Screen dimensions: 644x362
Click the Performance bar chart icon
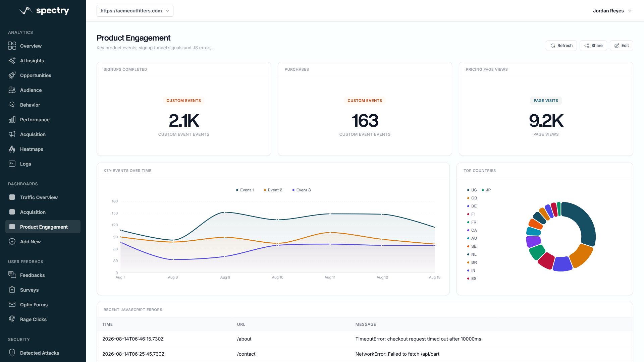12,120
